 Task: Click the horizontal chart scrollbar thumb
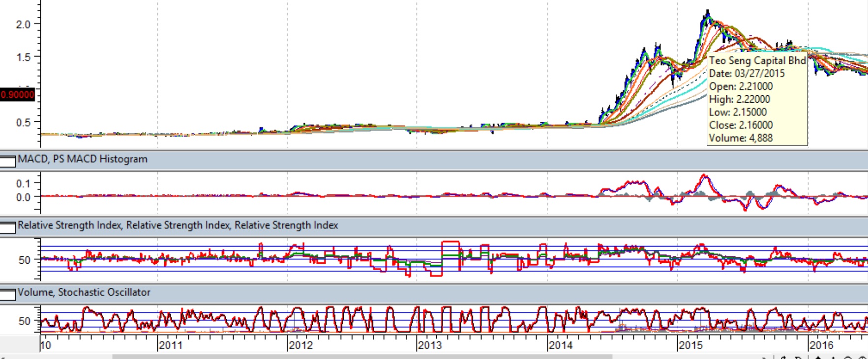(362, 357)
